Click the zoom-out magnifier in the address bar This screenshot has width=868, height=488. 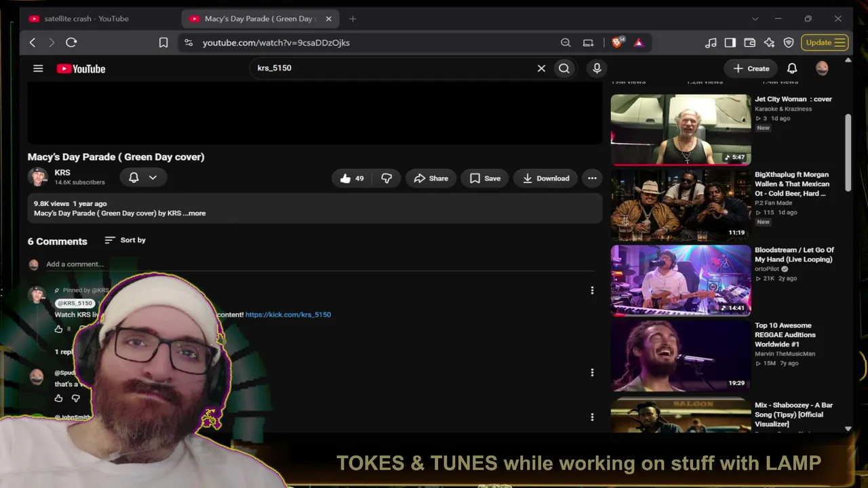tap(566, 43)
